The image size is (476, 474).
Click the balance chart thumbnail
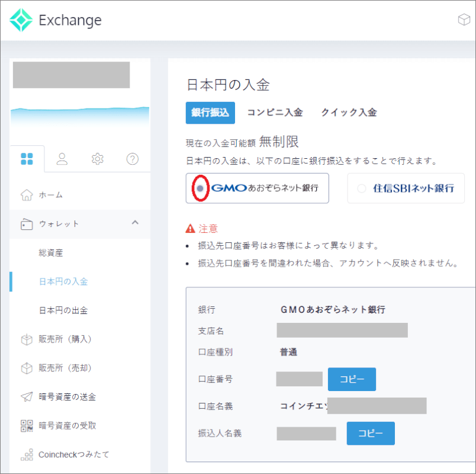click(x=80, y=116)
